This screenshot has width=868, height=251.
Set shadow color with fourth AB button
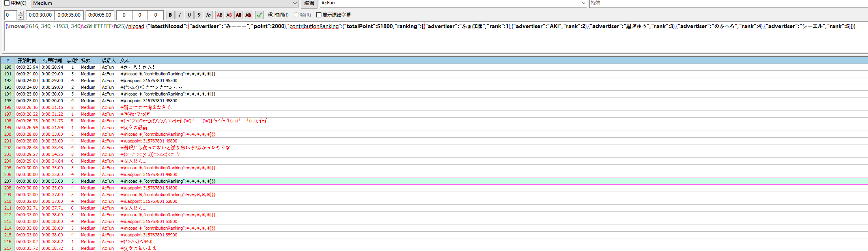click(x=248, y=15)
